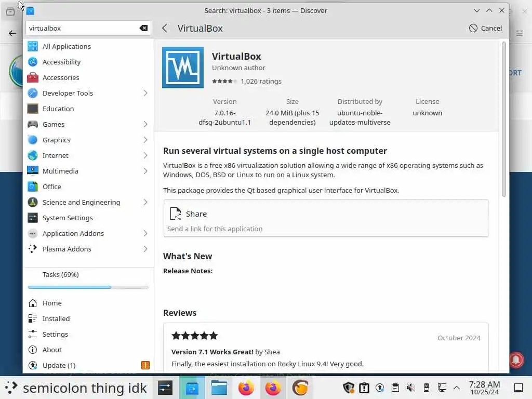Click the orange update warning badge
This screenshot has width=532, height=399.
click(145, 365)
